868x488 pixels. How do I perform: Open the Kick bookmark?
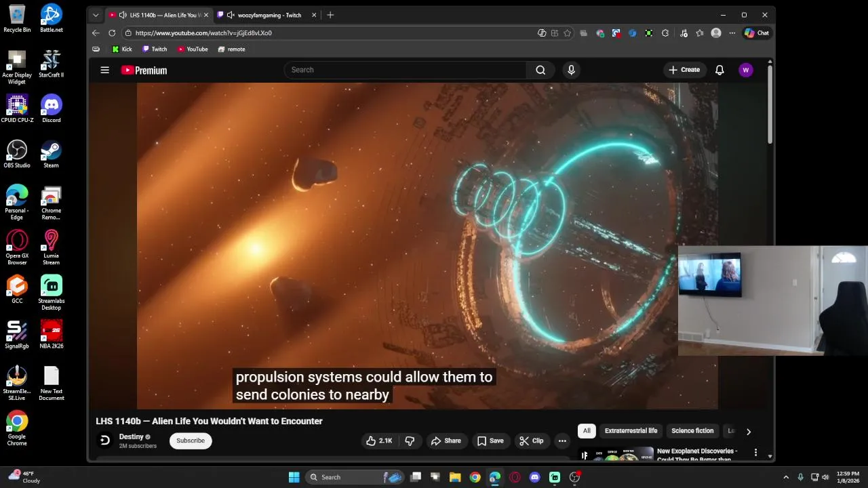tap(122, 49)
